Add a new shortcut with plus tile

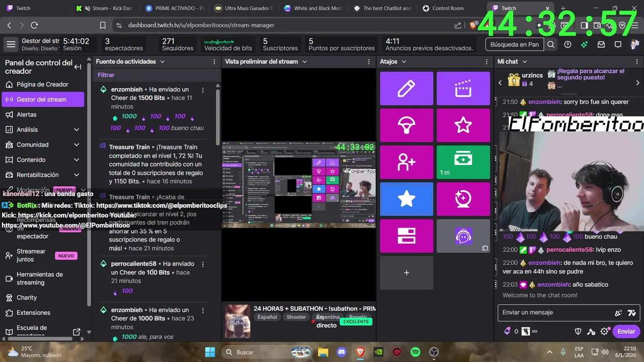point(407,273)
